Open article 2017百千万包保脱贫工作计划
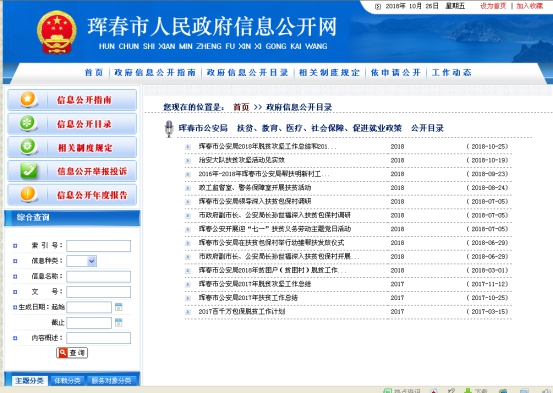 click(x=242, y=312)
